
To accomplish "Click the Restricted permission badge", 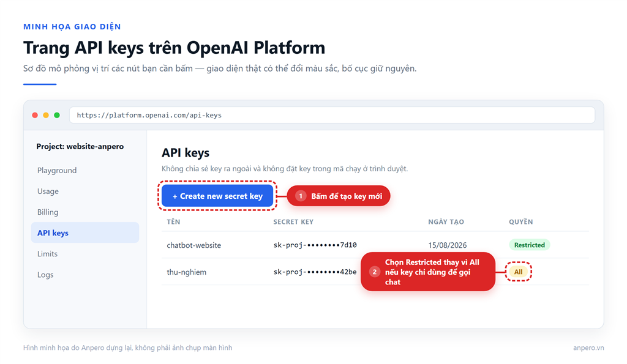I will [x=530, y=245].
